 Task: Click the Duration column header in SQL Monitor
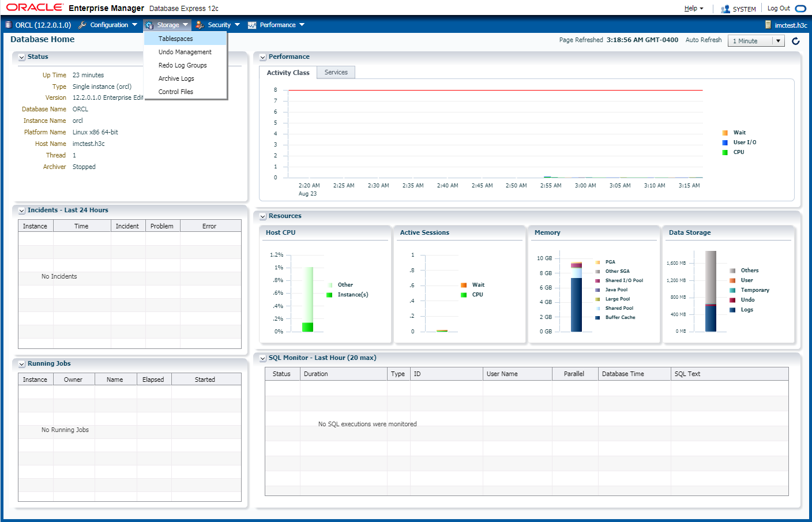pos(344,374)
